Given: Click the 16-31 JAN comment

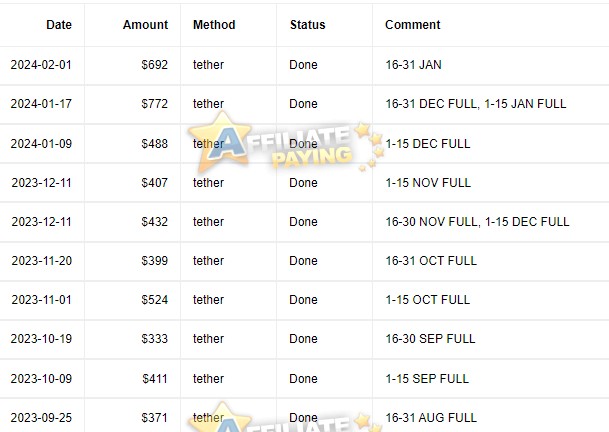Looking at the screenshot, I should point(413,64).
